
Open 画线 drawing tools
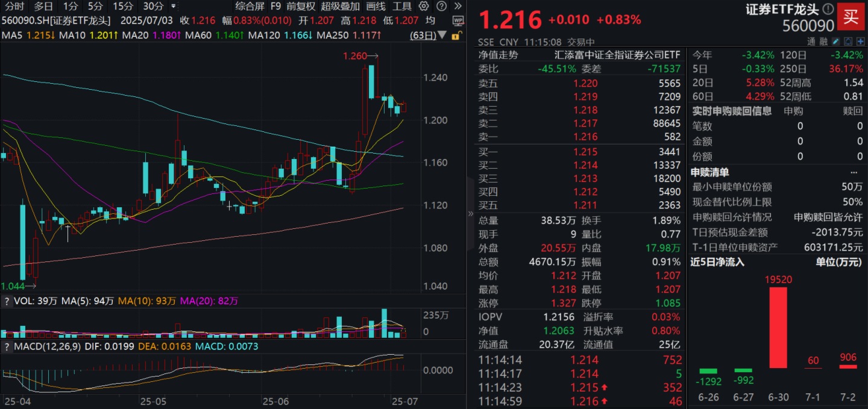click(376, 7)
